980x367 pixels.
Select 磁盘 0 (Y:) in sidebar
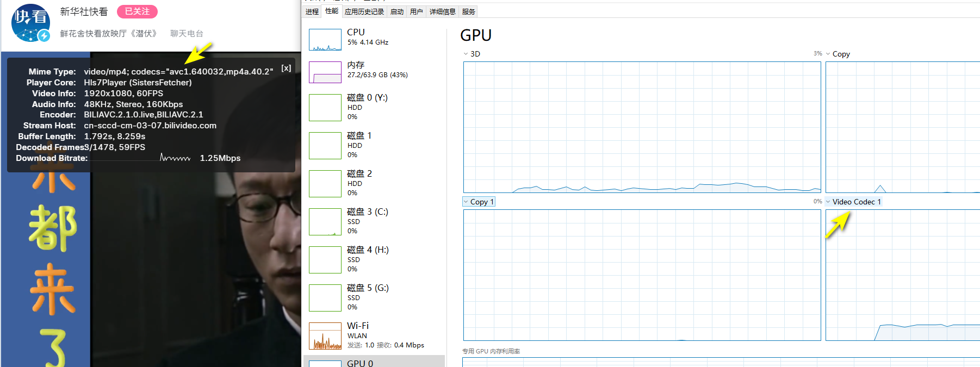(374, 107)
